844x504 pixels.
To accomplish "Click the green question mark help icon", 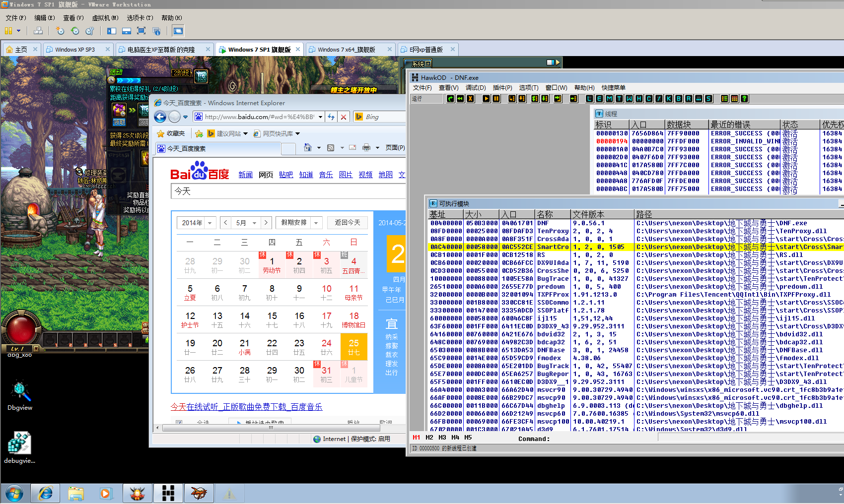I will tap(744, 99).
